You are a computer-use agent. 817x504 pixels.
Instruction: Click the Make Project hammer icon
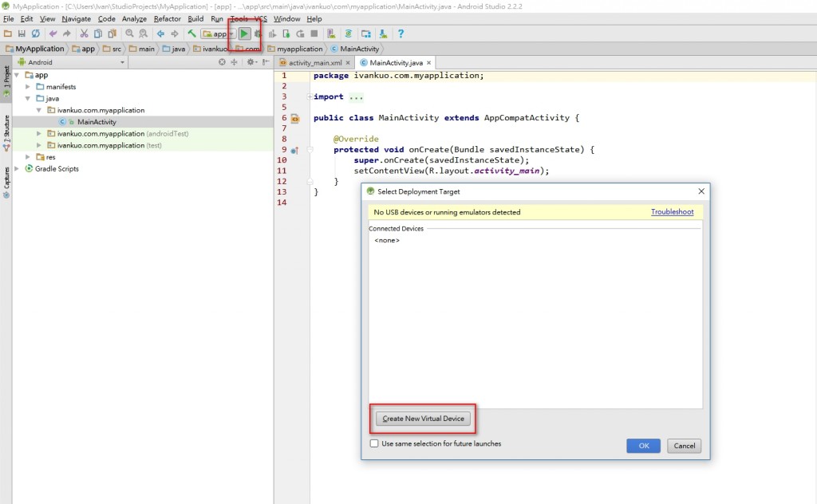point(191,33)
